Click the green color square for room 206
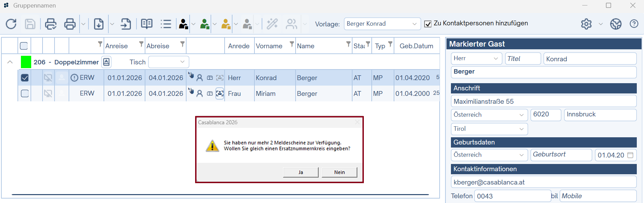 point(26,62)
